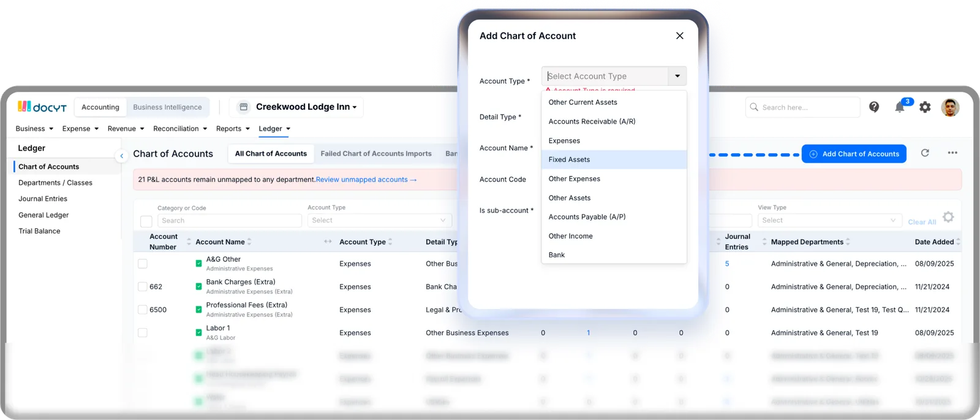The width and height of the screenshot is (980, 420).
Task: Choose Accounts Payable (A/P) option
Action: point(614,217)
